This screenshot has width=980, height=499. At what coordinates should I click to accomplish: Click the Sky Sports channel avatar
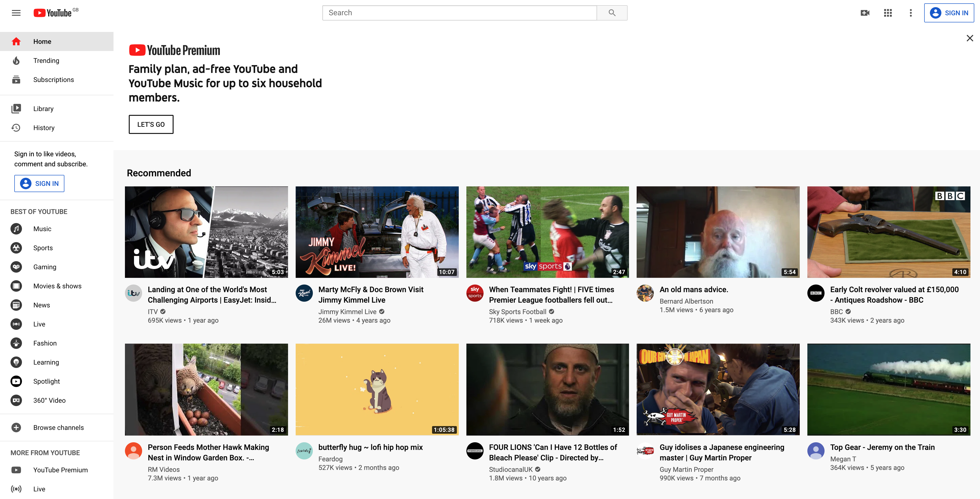[x=475, y=293]
